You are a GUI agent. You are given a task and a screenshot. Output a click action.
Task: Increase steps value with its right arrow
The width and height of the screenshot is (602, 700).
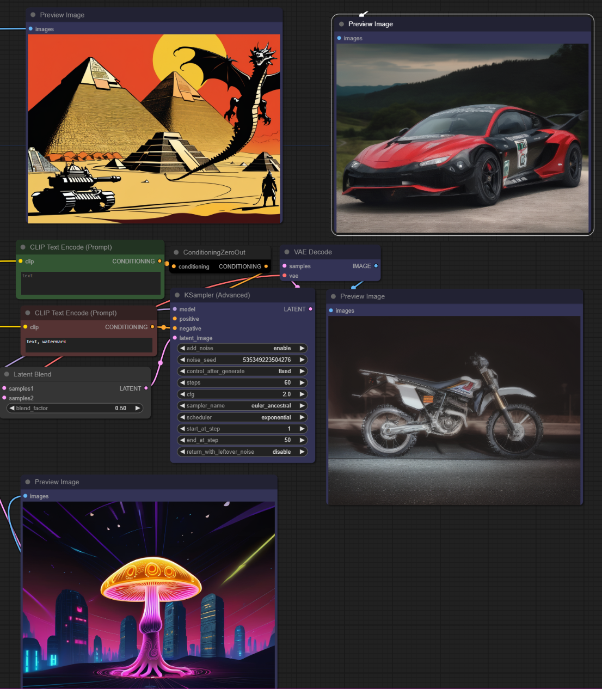pyautogui.click(x=302, y=383)
